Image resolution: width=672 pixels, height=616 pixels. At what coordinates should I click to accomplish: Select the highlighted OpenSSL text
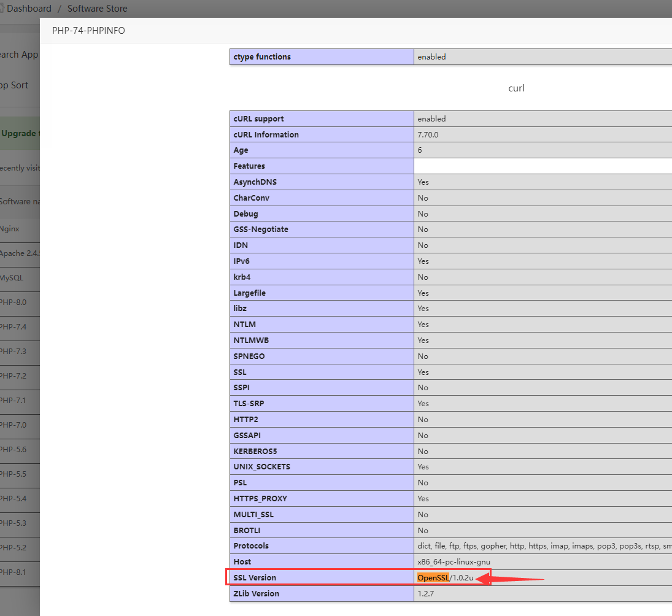point(433,578)
